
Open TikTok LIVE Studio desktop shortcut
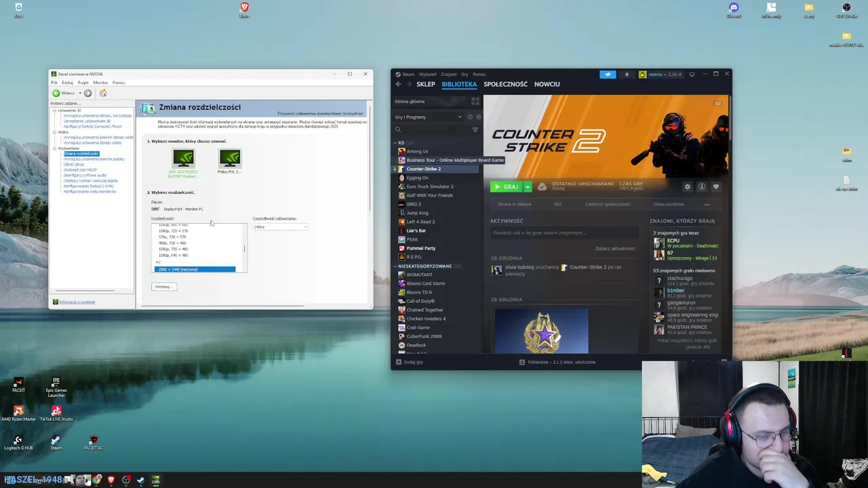pyautogui.click(x=56, y=413)
